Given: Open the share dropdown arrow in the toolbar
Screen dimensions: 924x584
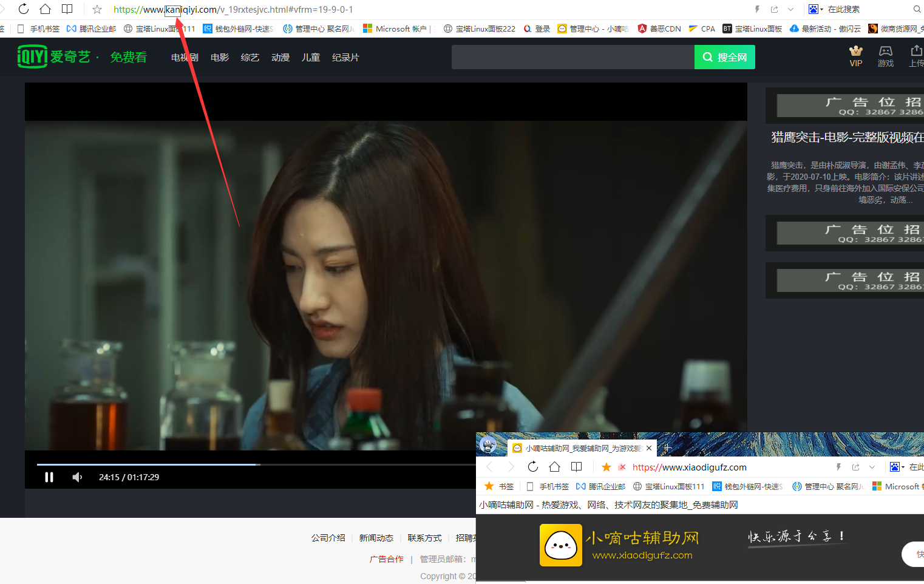Looking at the screenshot, I should [773, 9].
